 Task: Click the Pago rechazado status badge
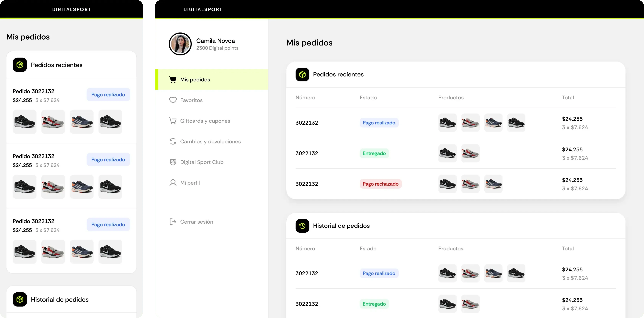(380, 184)
